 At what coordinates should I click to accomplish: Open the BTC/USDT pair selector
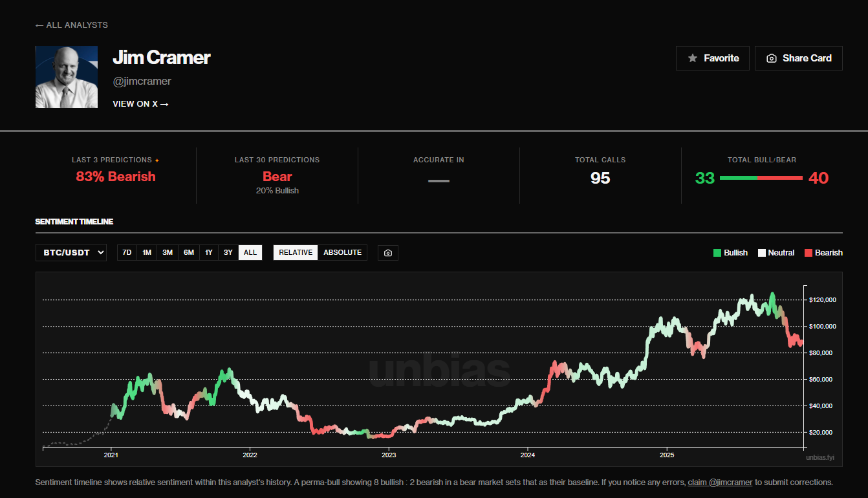pos(71,252)
